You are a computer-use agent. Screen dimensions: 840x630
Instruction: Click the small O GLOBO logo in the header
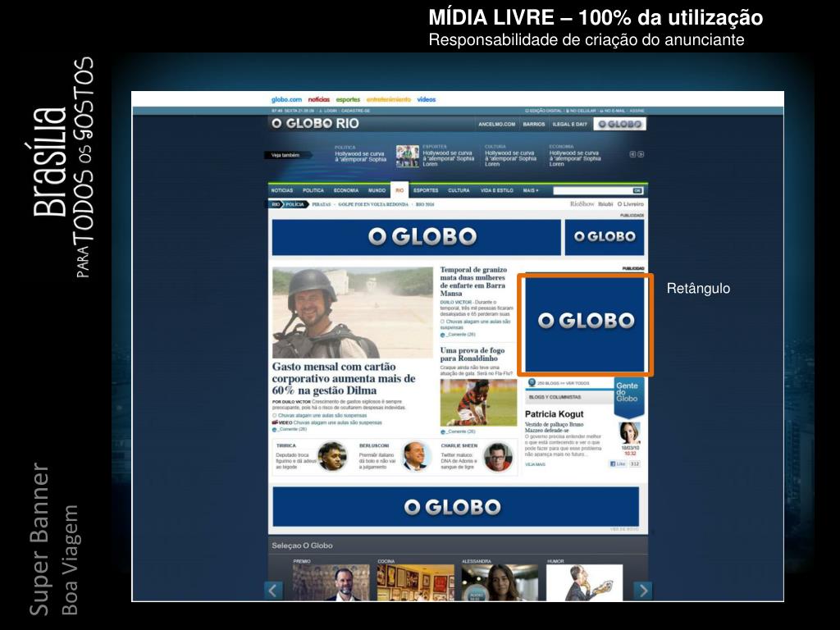[620, 125]
